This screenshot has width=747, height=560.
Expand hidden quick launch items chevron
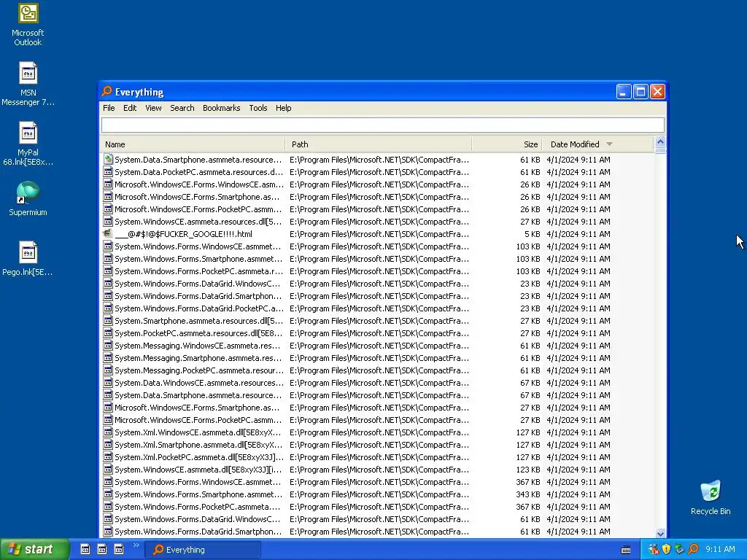[x=136, y=545]
